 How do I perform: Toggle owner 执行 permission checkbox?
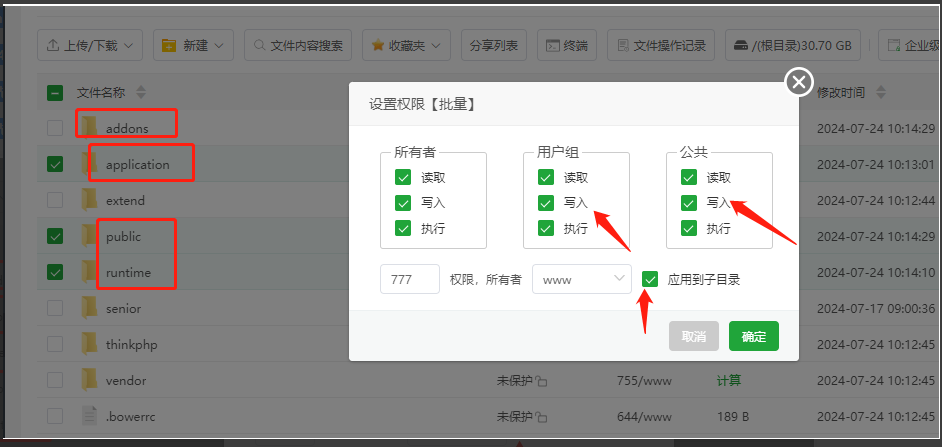(403, 228)
